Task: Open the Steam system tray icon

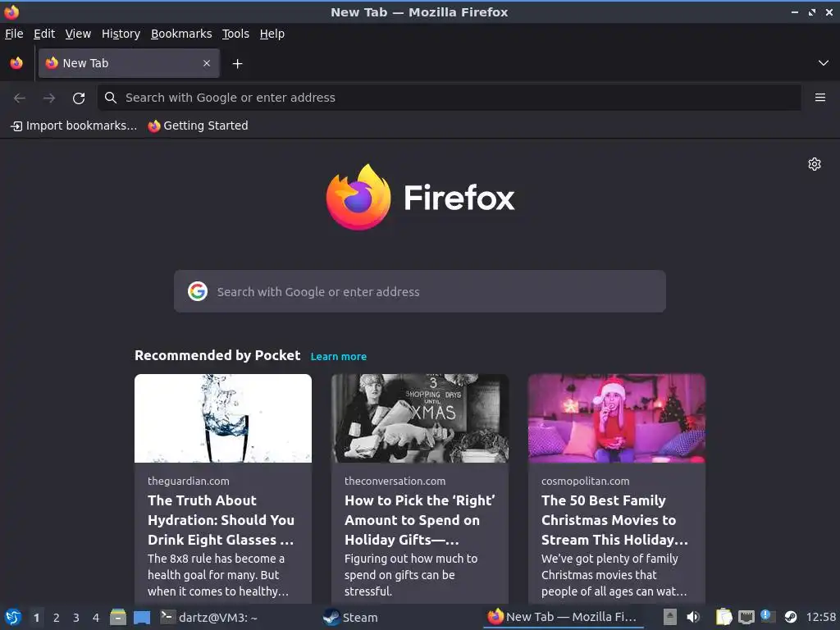Action: [x=791, y=618]
